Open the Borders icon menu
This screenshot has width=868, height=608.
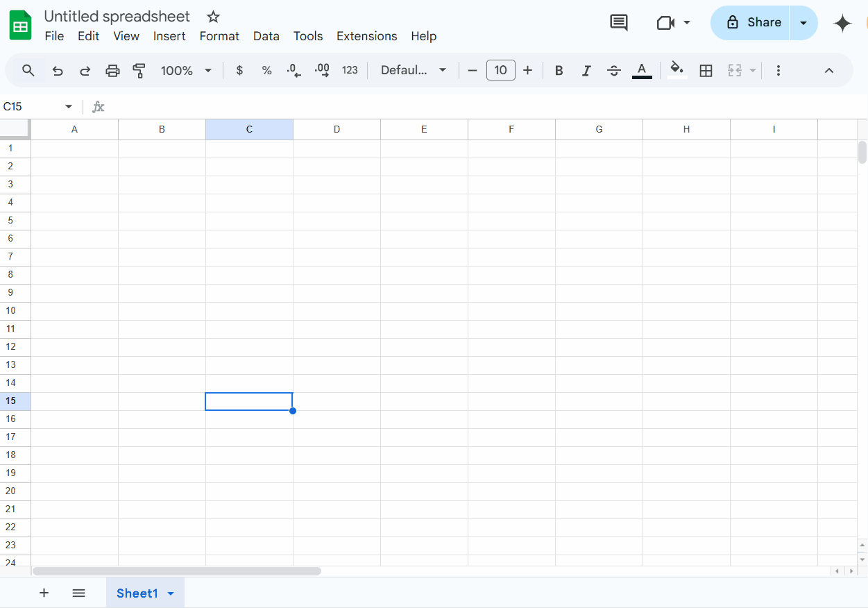tap(706, 71)
